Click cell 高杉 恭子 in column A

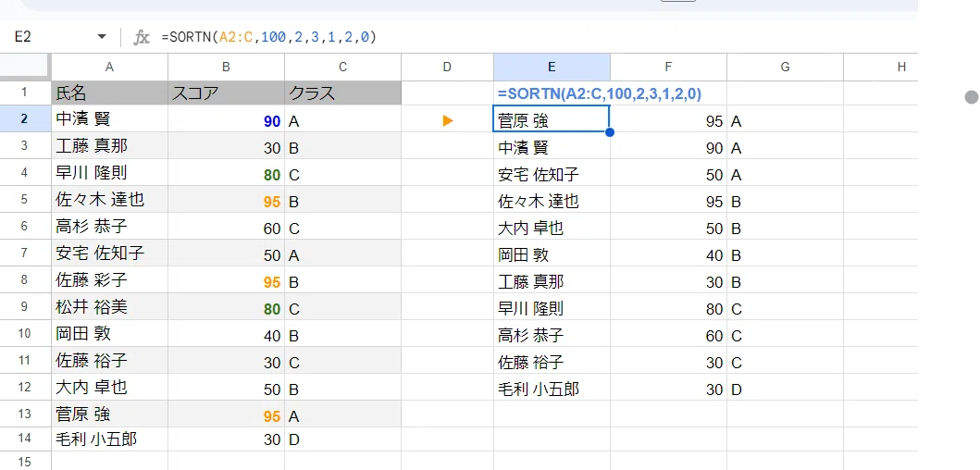[x=109, y=227]
